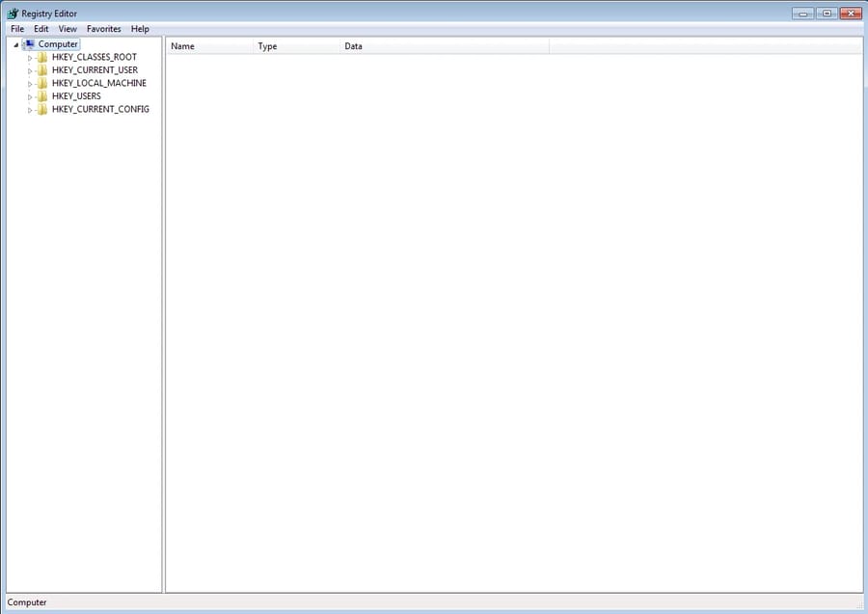Sort by the Name column header
The width and height of the screenshot is (868, 614).
209,46
